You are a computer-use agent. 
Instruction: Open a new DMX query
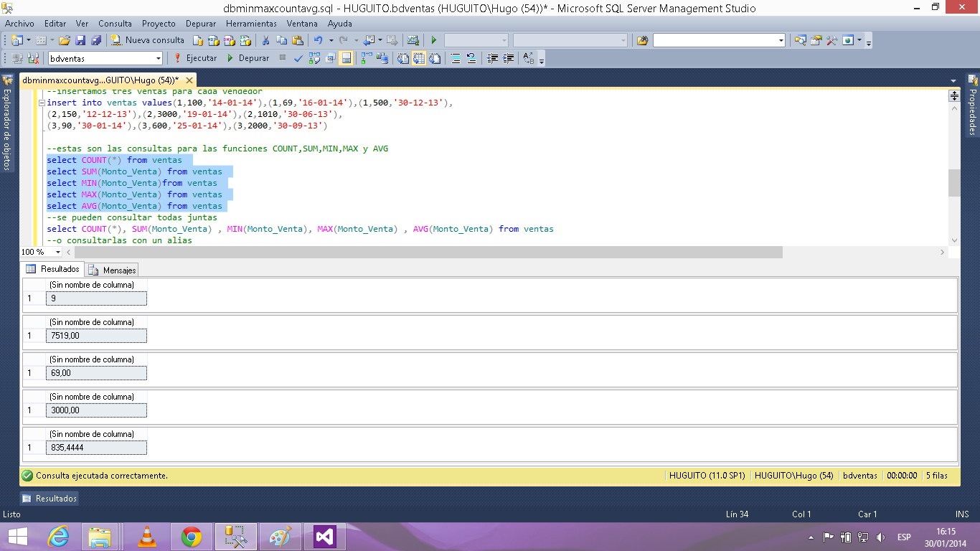(230, 40)
